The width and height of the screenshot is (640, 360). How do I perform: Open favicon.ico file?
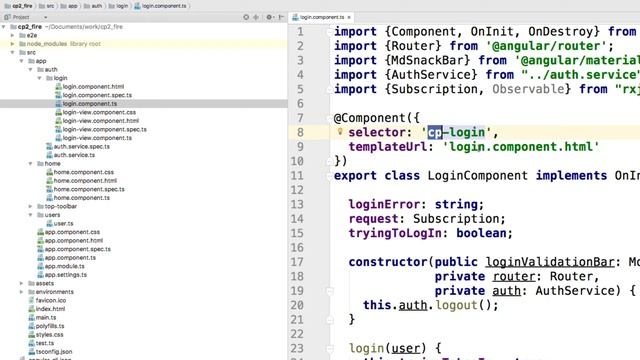(x=47, y=300)
